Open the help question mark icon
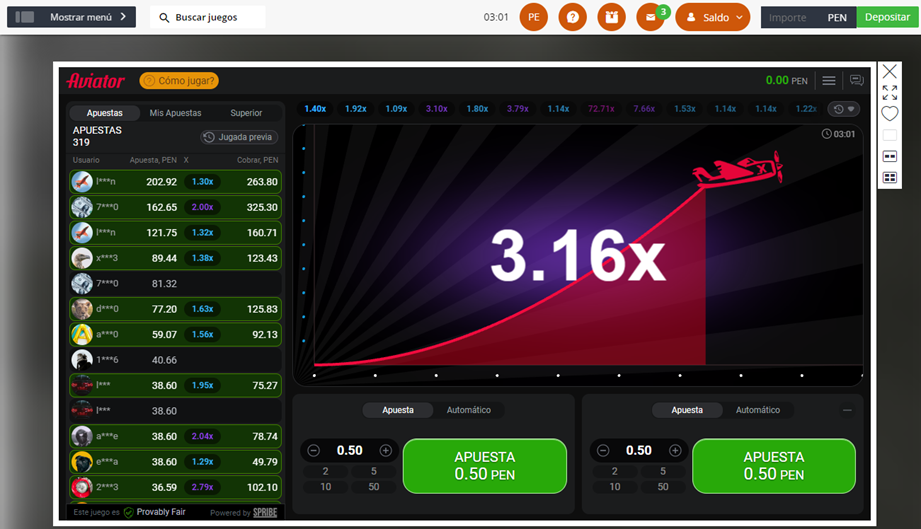Screen dimensions: 921x529 coord(572,17)
